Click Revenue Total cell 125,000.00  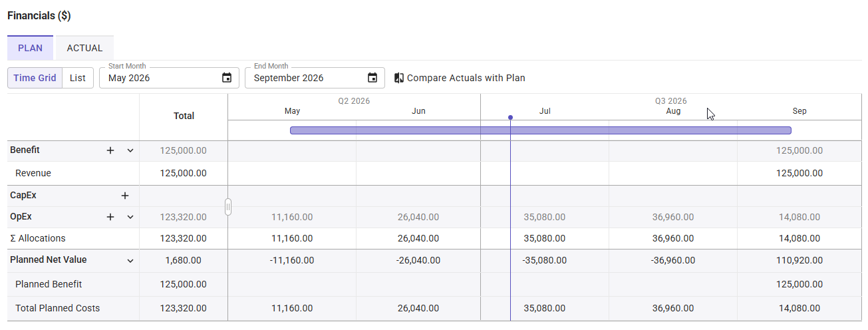coord(183,173)
